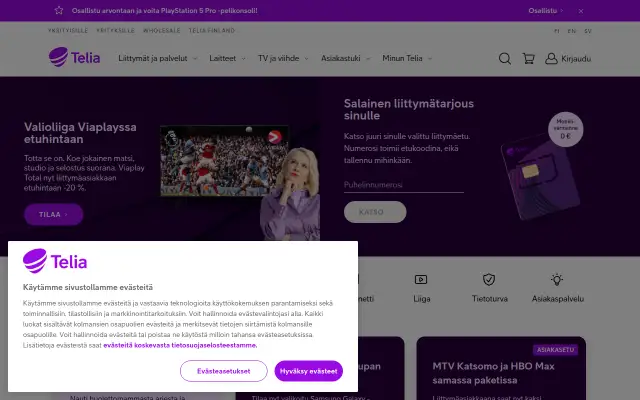Open the raffle promo text about PlayStation 5 Pro
Viewport: 640px width, 400px height.
pyautogui.click(x=164, y=11)
